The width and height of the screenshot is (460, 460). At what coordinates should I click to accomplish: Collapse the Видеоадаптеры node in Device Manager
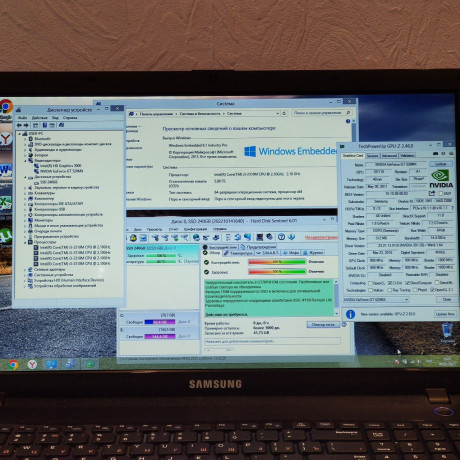[25, 160]
